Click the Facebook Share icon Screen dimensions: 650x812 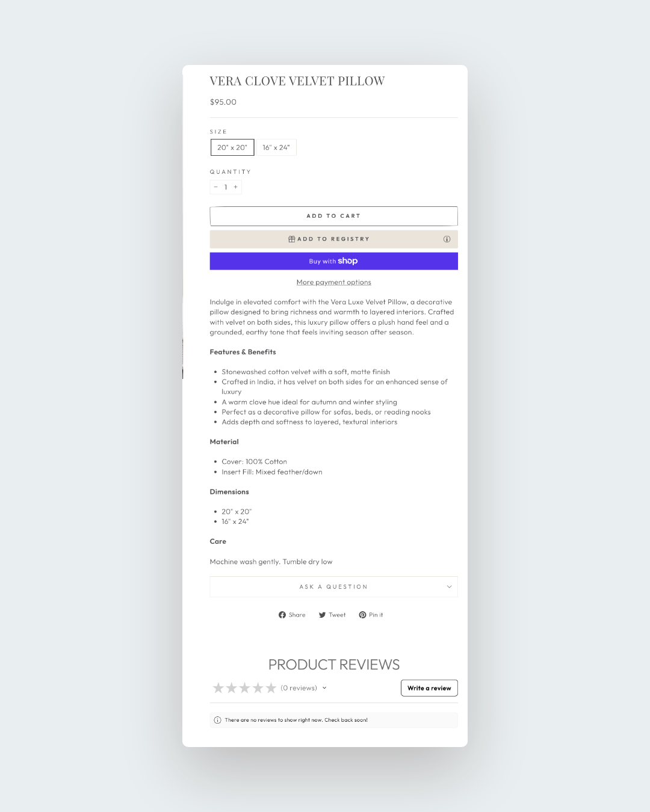pyautogui.click(x=282, y=615)
